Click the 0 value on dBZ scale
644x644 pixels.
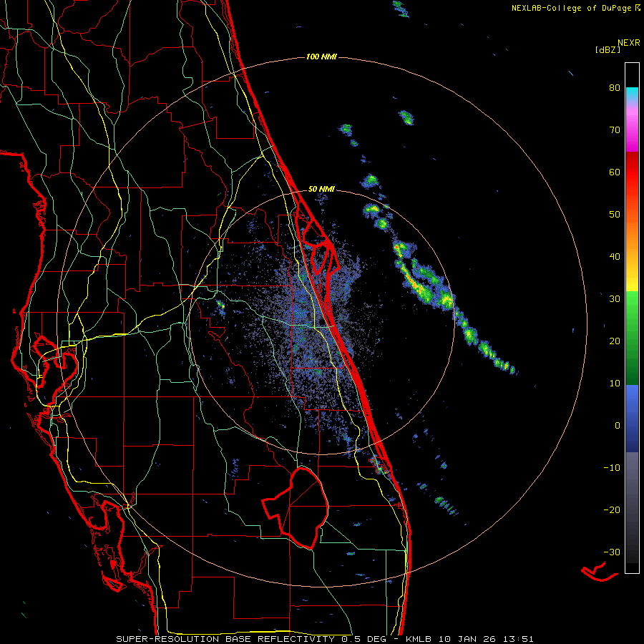(x=618, y=426)
